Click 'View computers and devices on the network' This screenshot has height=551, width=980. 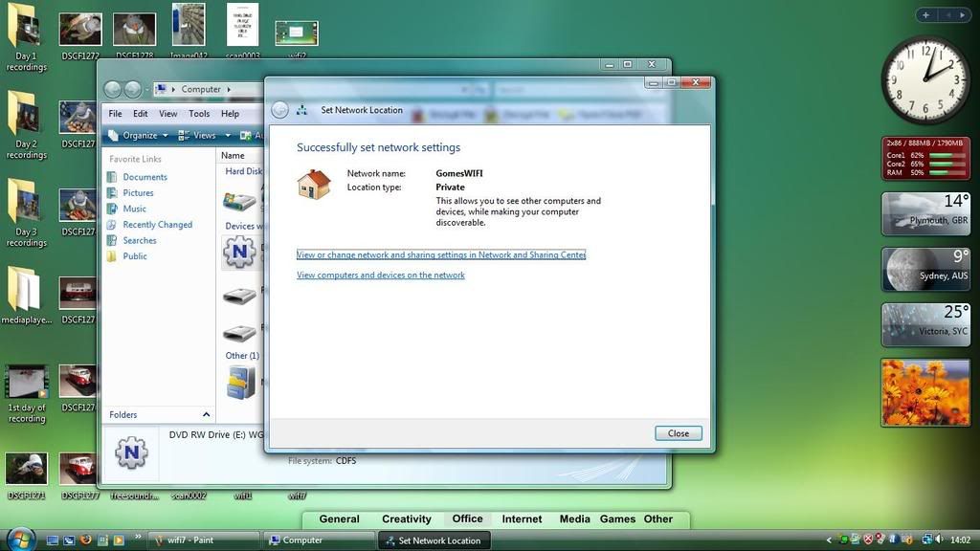381,275
